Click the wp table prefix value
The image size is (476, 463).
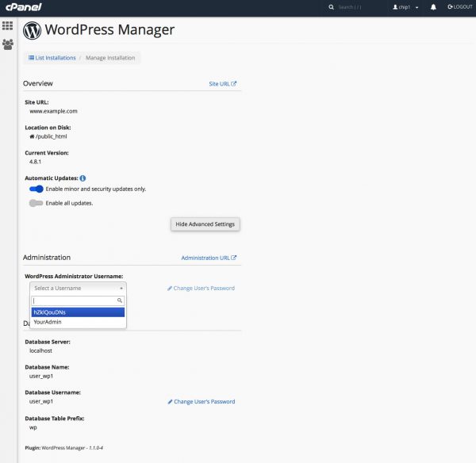pos(33,427)
